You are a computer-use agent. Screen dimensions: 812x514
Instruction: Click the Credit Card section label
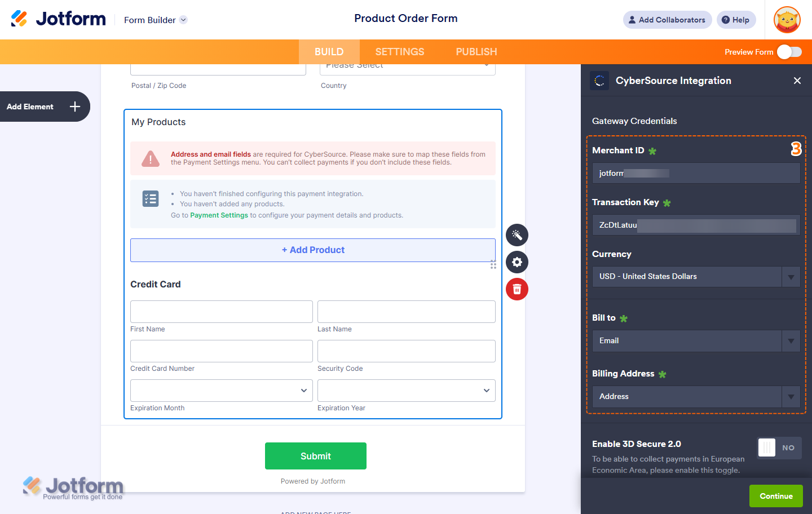click(x=156, y=285)
